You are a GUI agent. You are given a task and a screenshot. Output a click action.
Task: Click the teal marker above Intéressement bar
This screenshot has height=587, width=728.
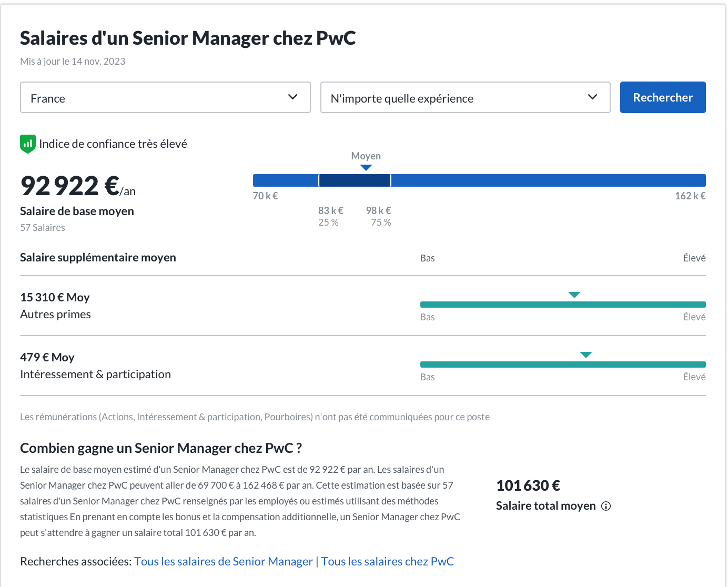point(586,355)
